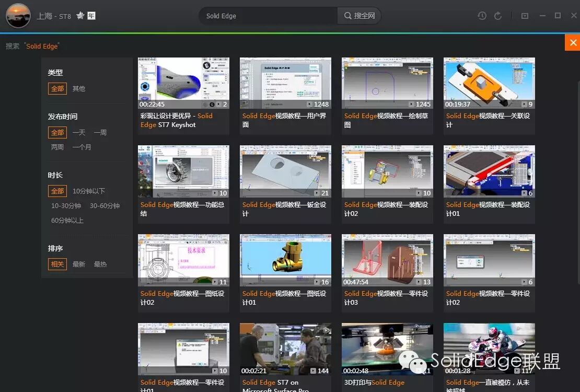Click play count icon showing 13
Image resolution: width=580 pixels, height=392 pixels.
coord(419,282)
